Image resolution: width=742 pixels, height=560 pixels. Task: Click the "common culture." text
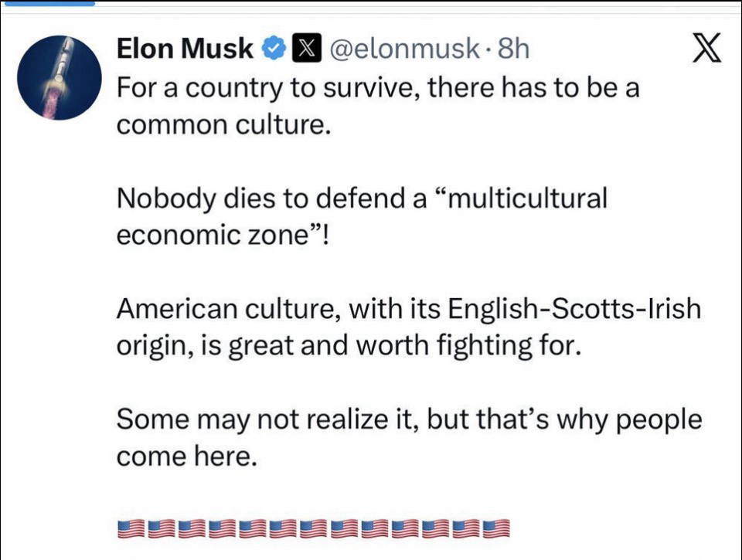[x=224, y=124]
